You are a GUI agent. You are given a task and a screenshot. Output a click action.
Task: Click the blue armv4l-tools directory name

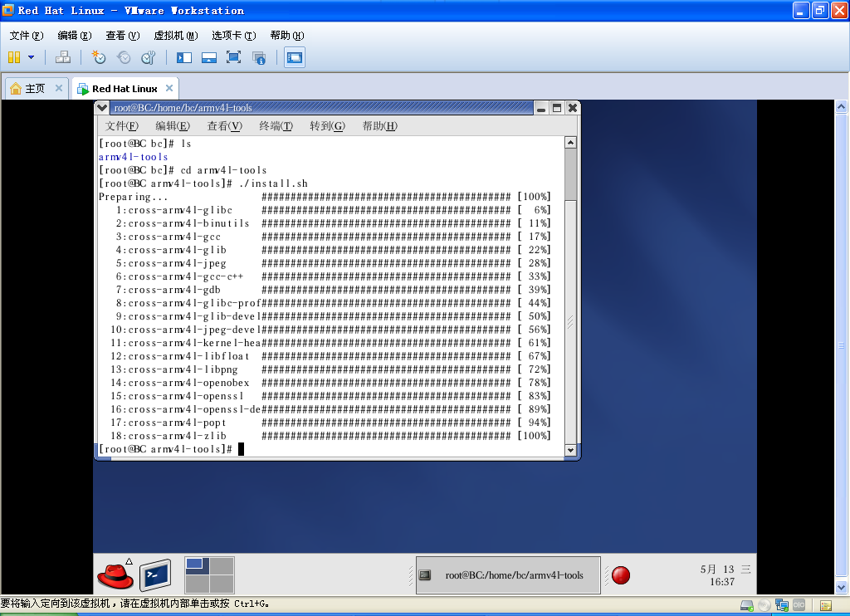(134, 157)
